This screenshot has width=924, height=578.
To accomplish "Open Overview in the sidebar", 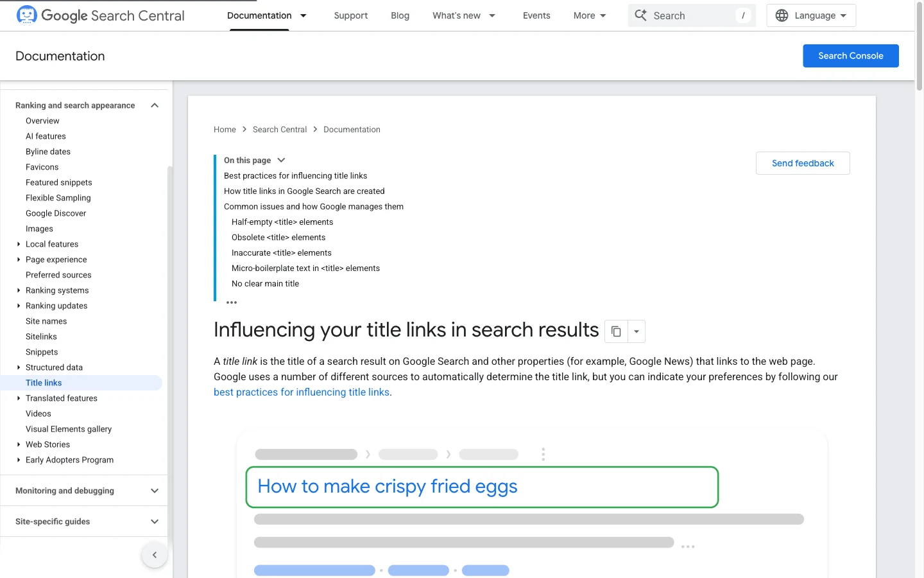I will [x=42, y=121].
